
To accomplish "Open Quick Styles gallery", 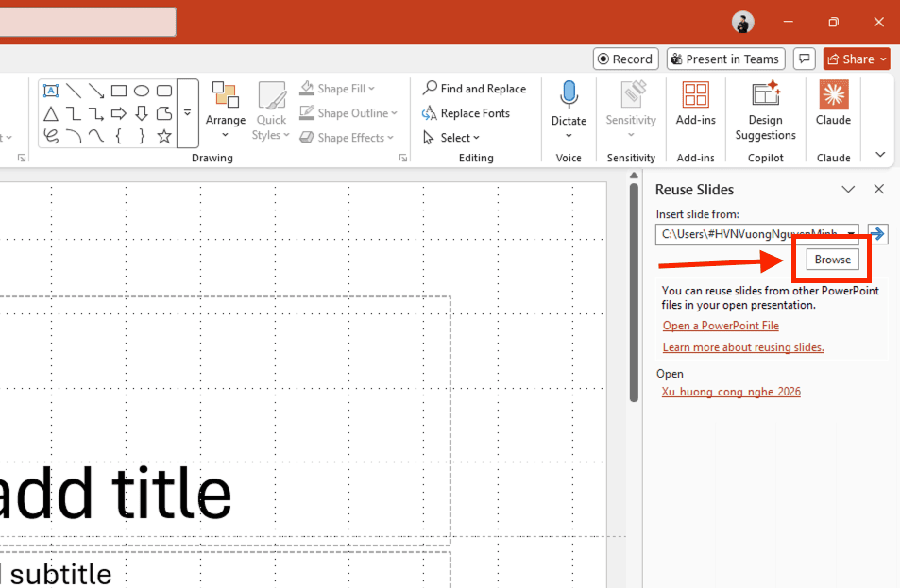I will tap(271, 110).
